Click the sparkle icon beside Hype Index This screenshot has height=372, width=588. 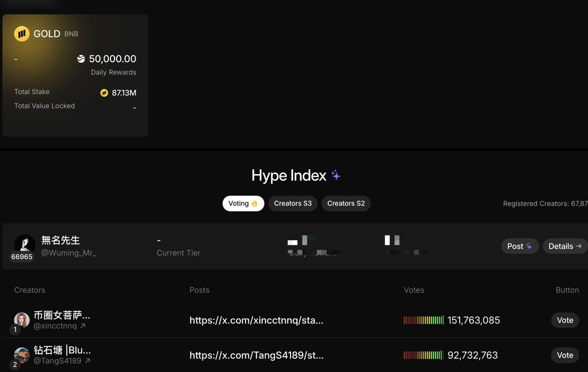336,175
